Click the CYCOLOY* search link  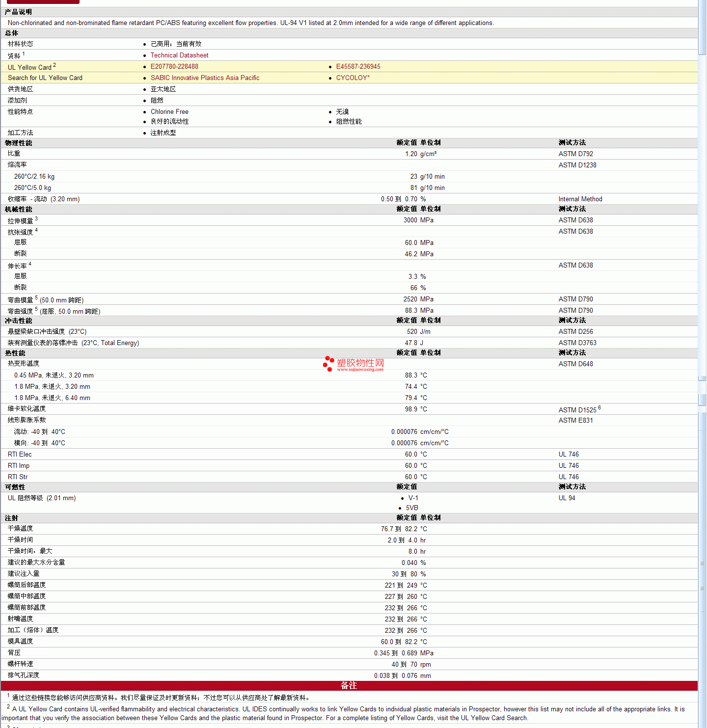353,78
